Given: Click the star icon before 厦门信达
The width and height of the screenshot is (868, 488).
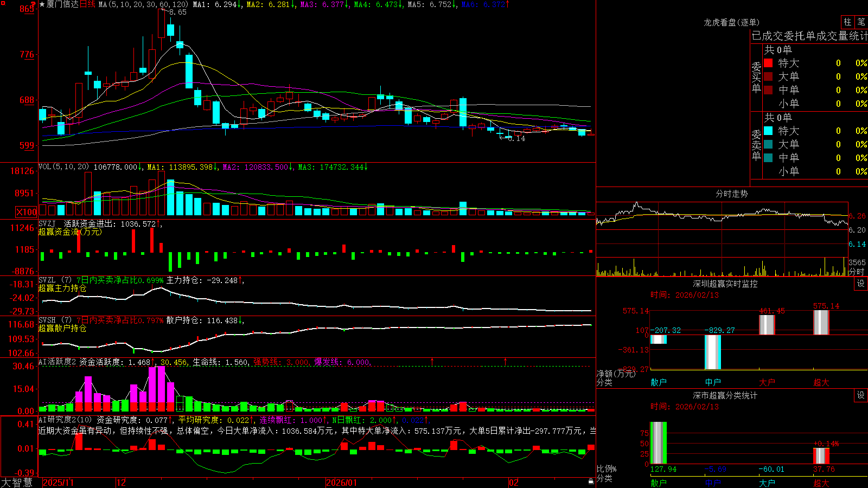Looking at the screenshot, I should coord(42,4).
